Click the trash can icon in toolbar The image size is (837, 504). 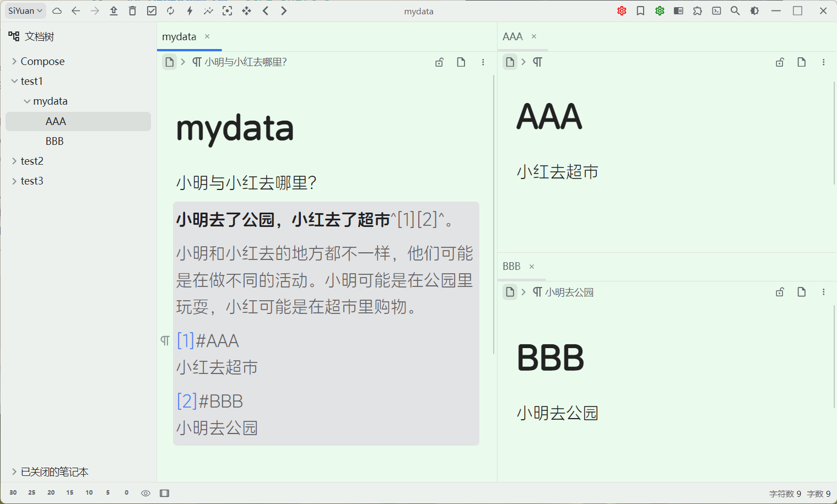tap(132, 11)
